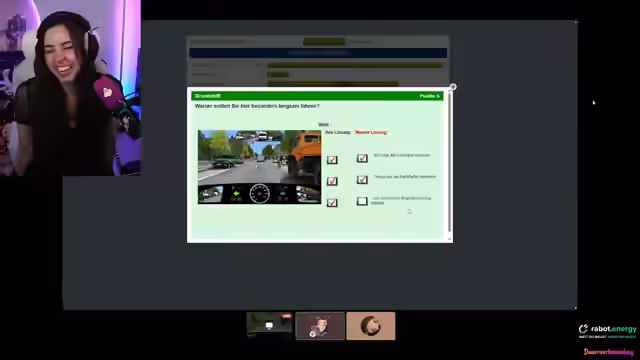
Task: Click the 'Ihre Lösung' column label
Action: pos(338,132)
